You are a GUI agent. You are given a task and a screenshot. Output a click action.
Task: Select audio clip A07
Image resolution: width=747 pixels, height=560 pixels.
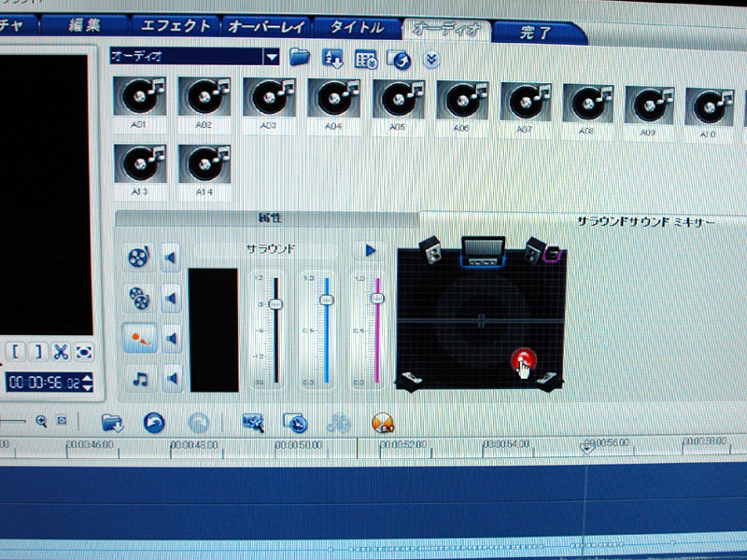526,102
